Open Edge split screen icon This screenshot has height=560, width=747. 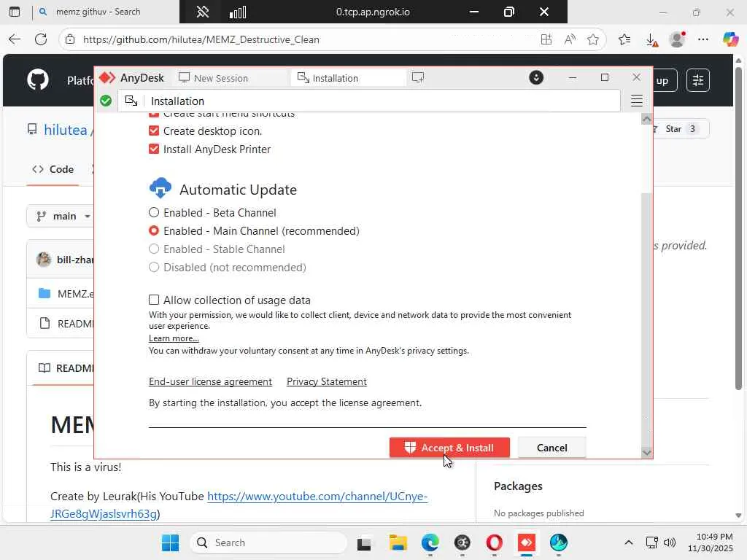coord(546,39)
